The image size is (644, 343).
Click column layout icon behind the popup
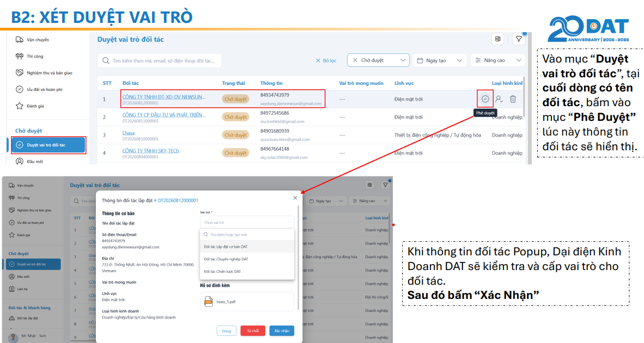point(369,185)
